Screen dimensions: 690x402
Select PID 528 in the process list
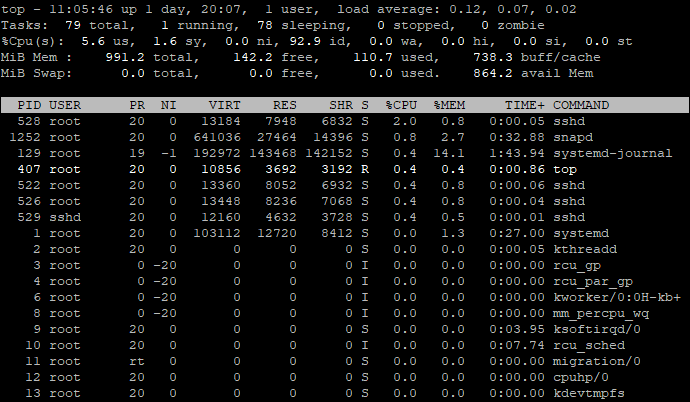point(29,121)
